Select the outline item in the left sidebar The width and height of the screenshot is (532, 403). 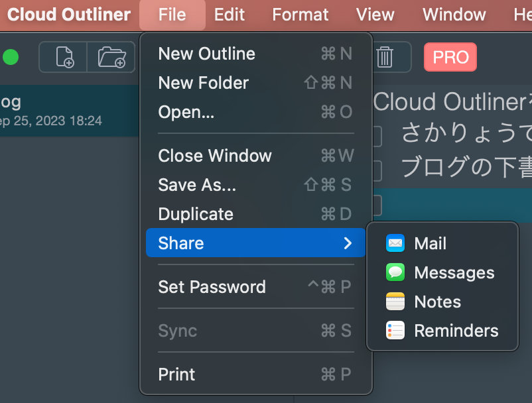(66, 110)
